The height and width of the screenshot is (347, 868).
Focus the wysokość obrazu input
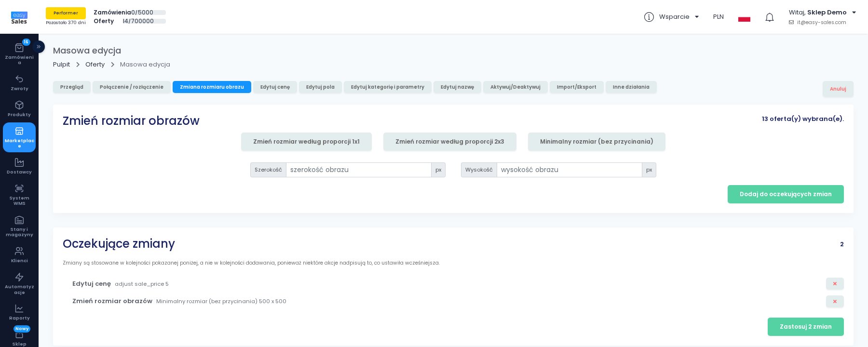(570, 170)
